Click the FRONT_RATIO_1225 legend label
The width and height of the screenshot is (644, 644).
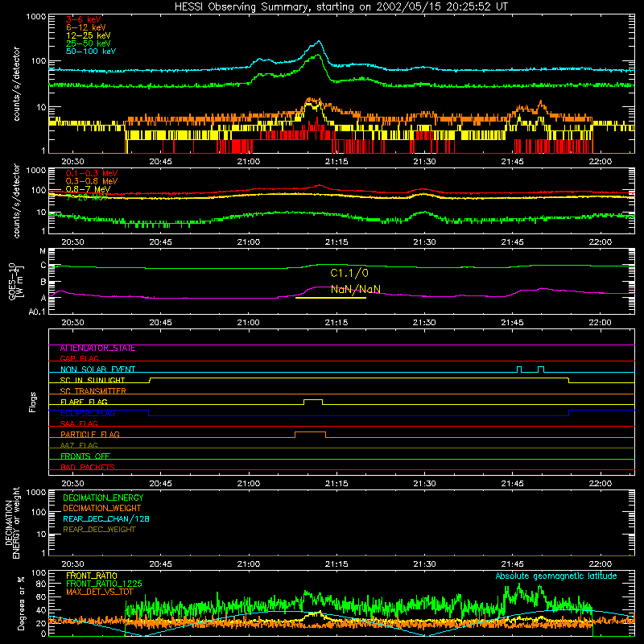coord(104,584)
